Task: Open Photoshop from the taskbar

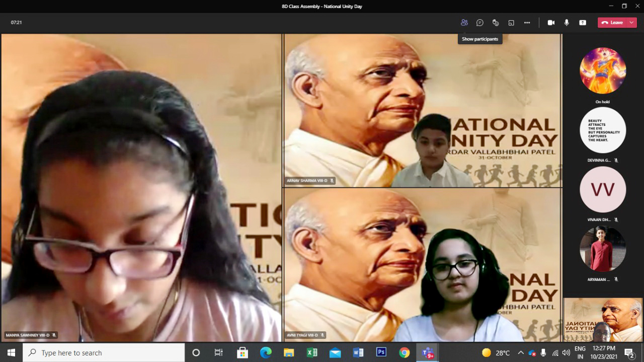Action: click(x=381, y=352)
